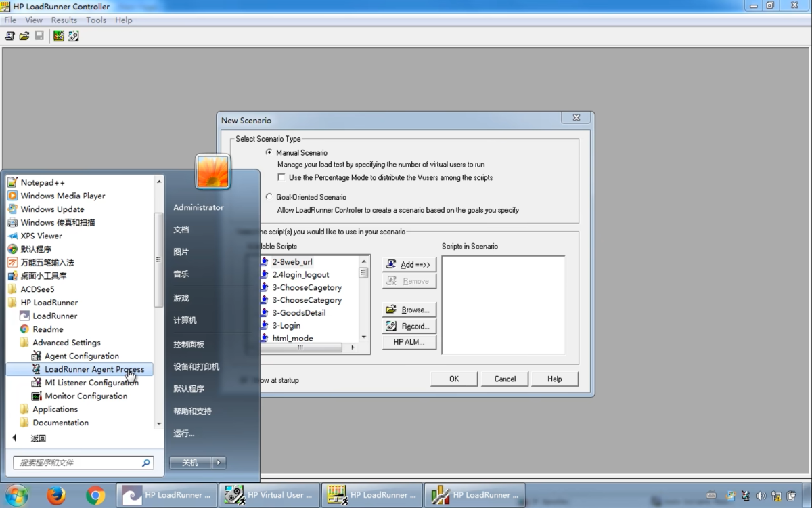Click the Open Scenario folder toolbar icon
812x508 pixels.
click(24, 36)
